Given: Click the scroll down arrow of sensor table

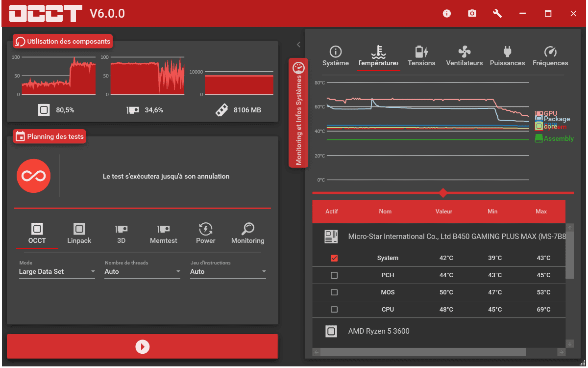Looking at the screenshot, I should 569,344.
